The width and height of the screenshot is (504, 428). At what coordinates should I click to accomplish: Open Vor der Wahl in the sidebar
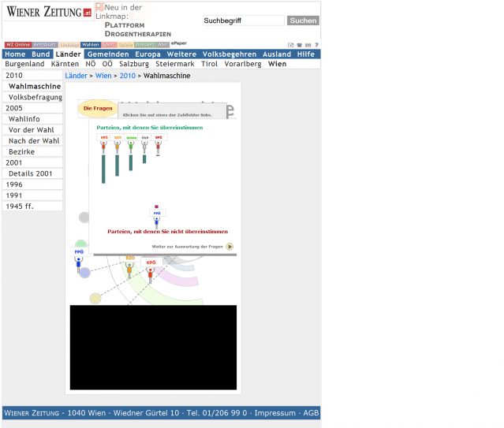pyautogui.click(x=32, y=130)
